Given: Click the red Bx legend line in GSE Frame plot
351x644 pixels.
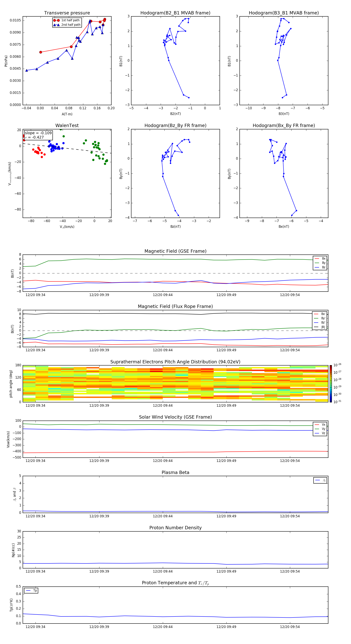Looking at the screenshot, I should (317, 259).
